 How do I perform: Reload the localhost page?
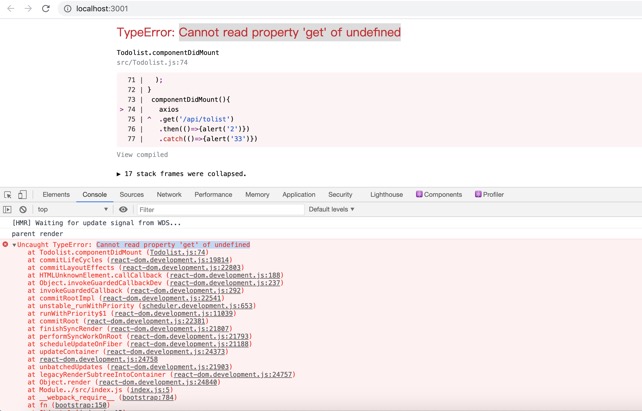(x=46, y=9)
